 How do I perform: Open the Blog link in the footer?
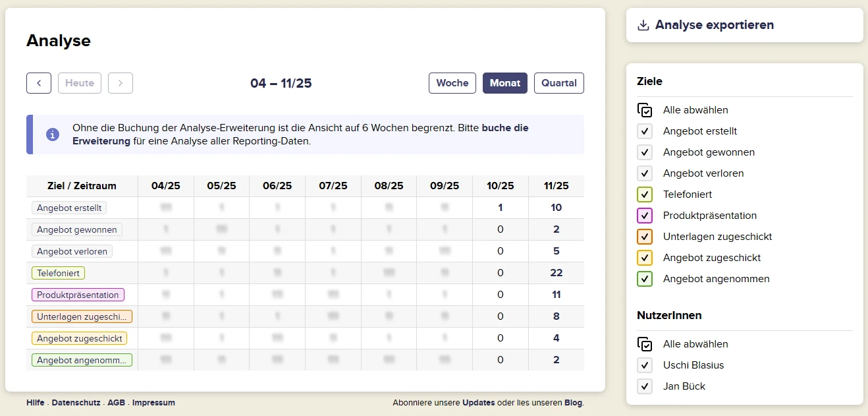[573, 403]
